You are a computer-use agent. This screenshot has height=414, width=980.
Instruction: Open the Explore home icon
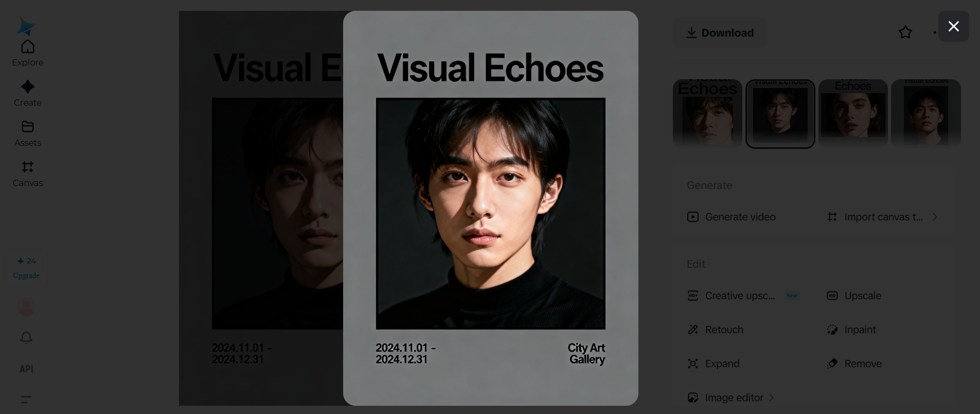click(28, 47)
